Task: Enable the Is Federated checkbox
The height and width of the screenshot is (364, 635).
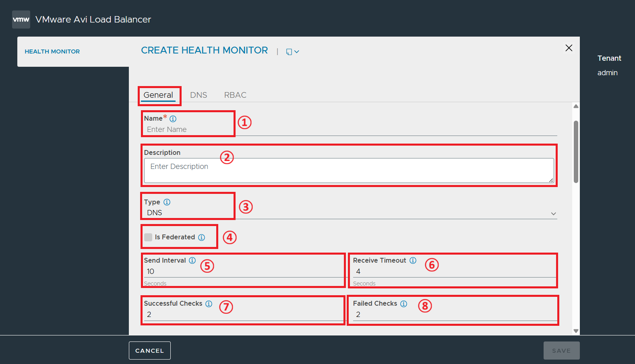Action: coord(148,237)
